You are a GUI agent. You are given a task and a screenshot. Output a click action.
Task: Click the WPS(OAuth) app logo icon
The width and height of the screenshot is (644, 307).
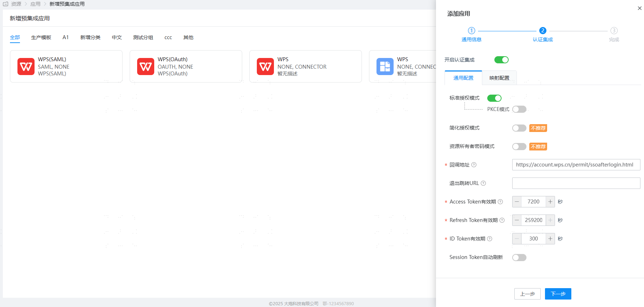tap(146, 67)
